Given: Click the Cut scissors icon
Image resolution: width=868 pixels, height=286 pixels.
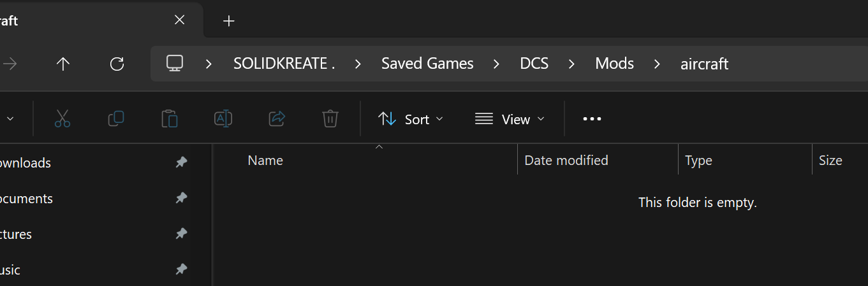Looking at the screenshot, I should pos(62,119).
